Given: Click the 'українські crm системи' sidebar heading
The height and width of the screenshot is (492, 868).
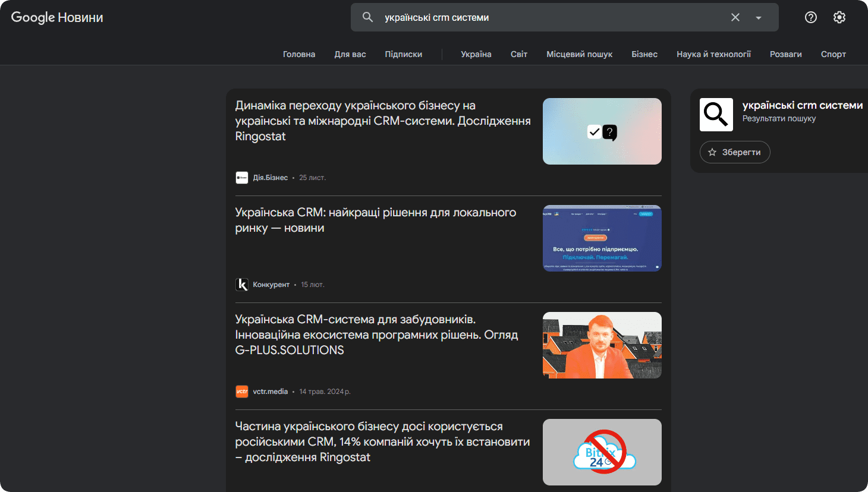Looking at the screenshot, I should pos(803,105).
